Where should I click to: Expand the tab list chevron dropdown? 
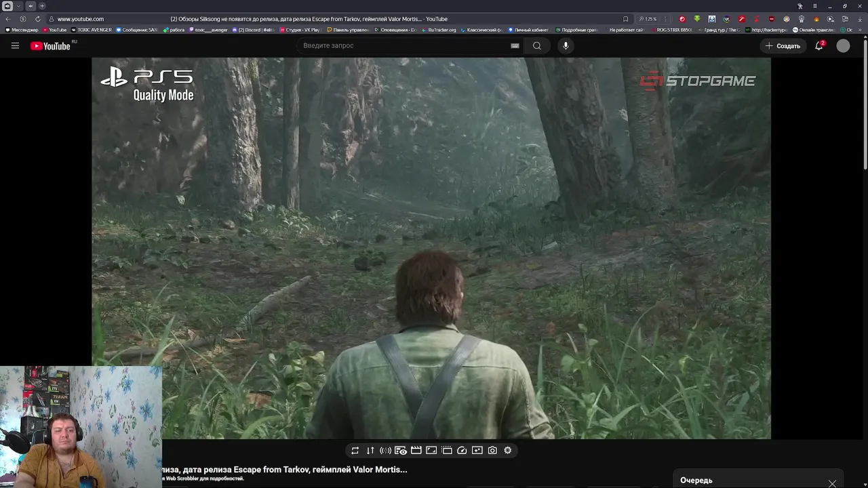18,6
